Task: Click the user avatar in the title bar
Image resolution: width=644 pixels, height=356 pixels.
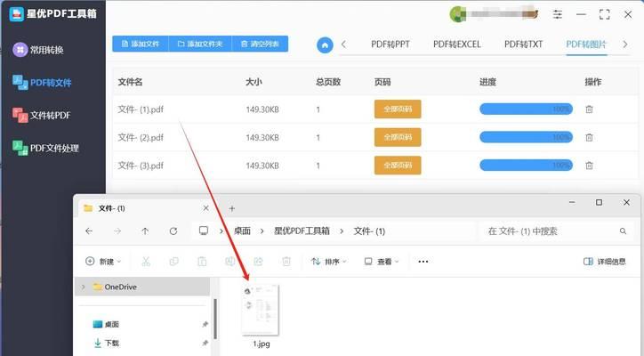Action: [x=457, y=14]
